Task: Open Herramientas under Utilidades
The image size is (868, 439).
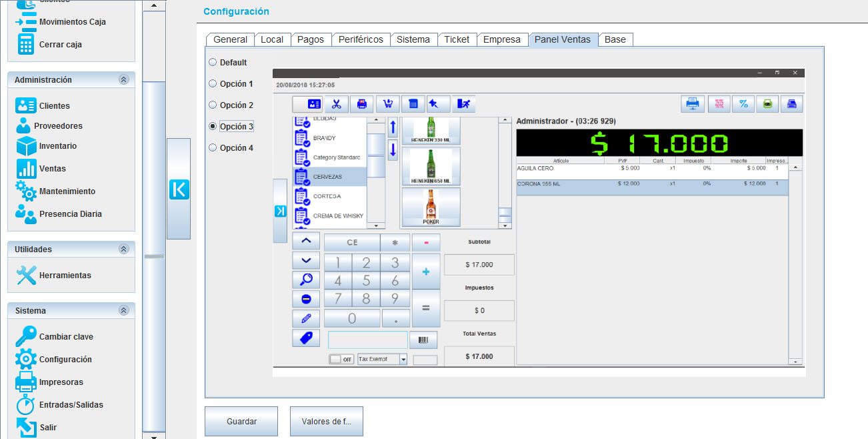Action: click(x=65, y=276)
